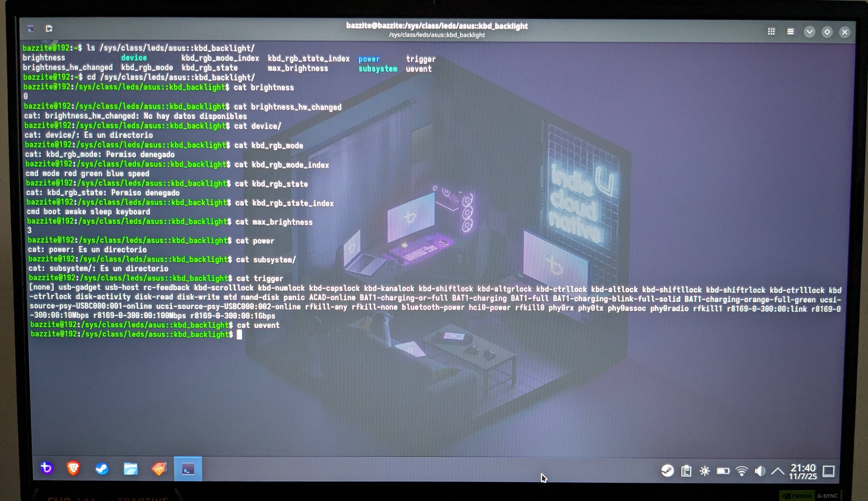
Task: Click 'max_brightness' in the ls listing
Action: (298, 69)
